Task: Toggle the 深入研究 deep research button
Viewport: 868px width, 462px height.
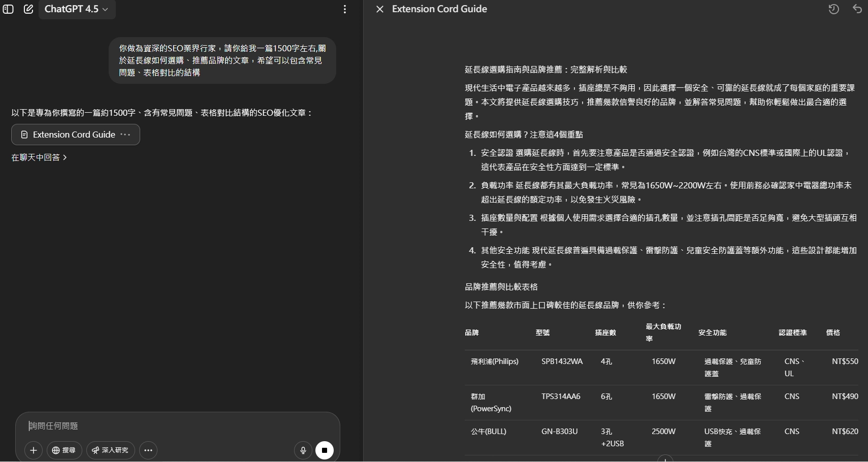Action: pos(110,450)
